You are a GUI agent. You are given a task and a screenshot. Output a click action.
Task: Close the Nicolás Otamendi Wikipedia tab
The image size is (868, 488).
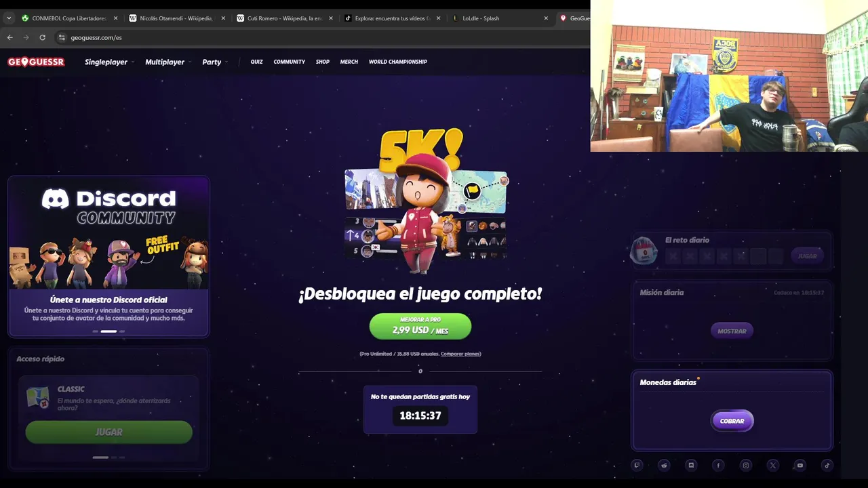(223, 18)
